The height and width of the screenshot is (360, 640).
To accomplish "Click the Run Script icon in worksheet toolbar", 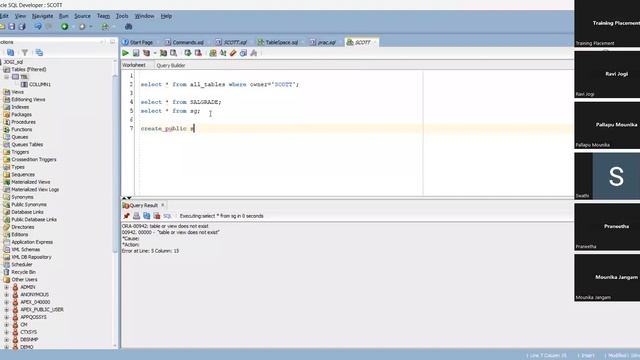I will point(136,53).
